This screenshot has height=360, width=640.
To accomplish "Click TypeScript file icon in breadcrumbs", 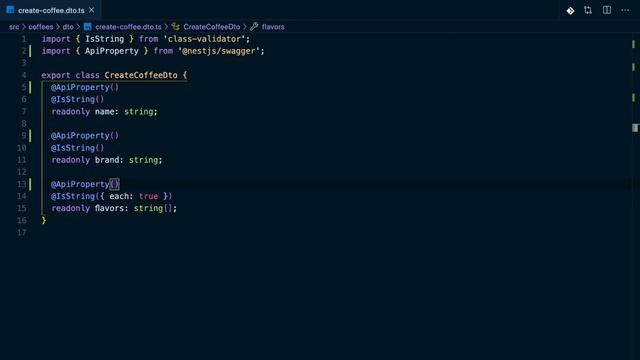I will coord(87,27).
